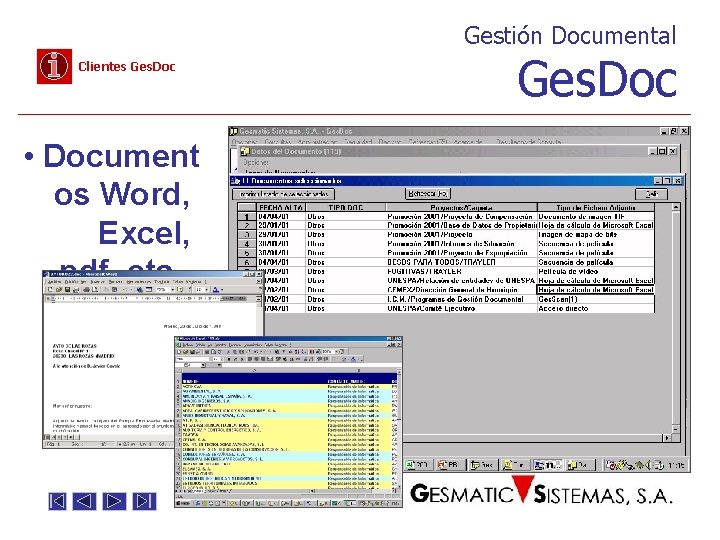Click the Proyectos/Carpeta column header
The width and height of the screenshot is (720, 540).
461,208
